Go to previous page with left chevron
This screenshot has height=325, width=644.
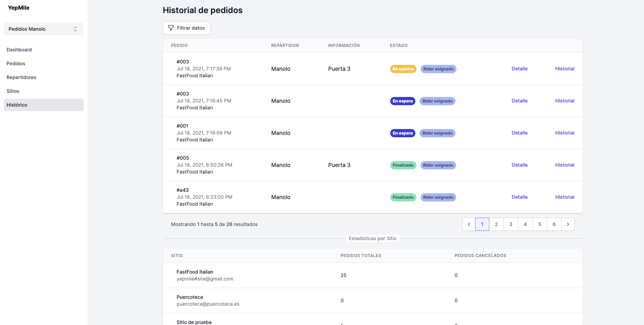tap(469, 224)
